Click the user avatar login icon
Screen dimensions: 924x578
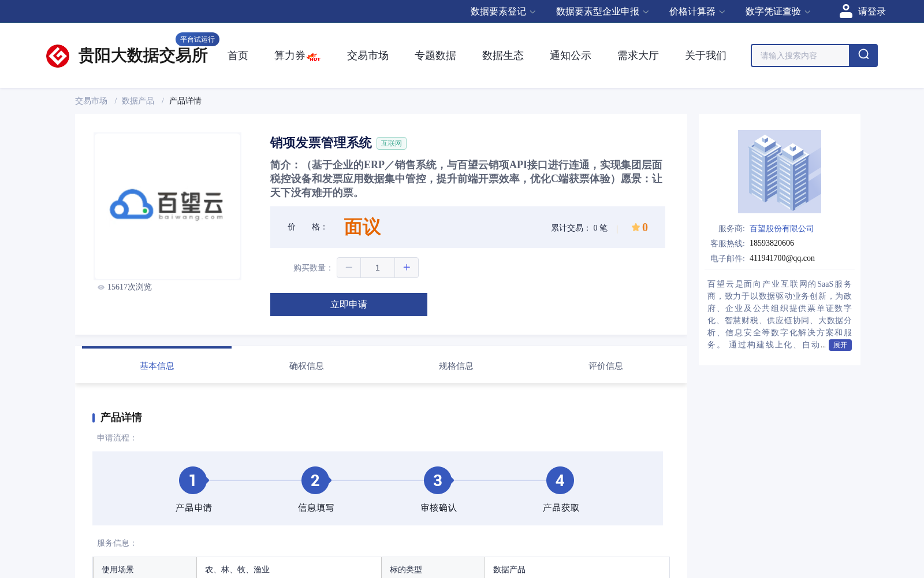click(845, 11)
